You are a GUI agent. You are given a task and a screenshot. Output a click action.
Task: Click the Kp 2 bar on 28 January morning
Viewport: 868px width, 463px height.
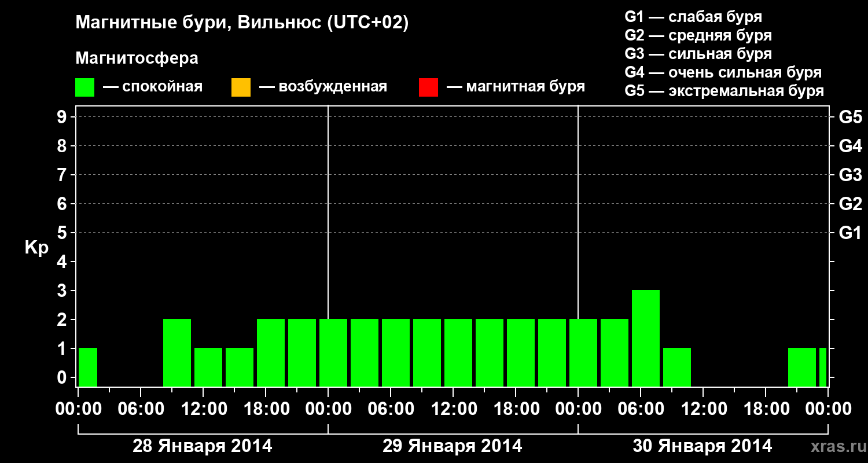click(177, 352)
